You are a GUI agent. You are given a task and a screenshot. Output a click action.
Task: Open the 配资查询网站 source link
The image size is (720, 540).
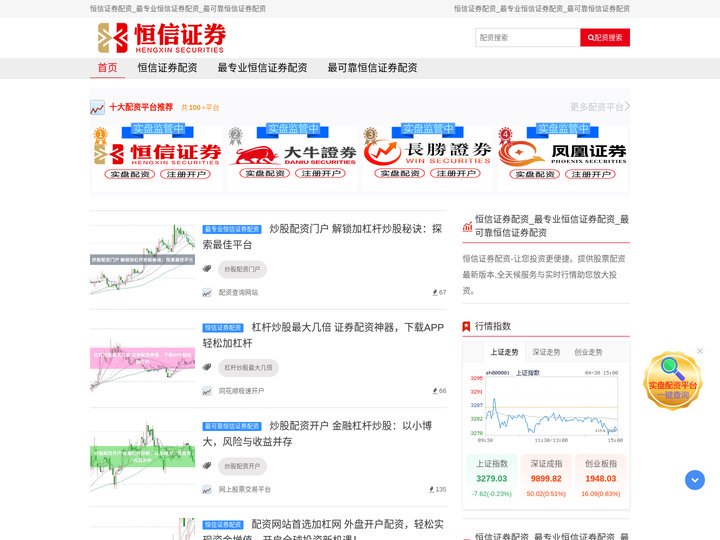pos(238,292)
